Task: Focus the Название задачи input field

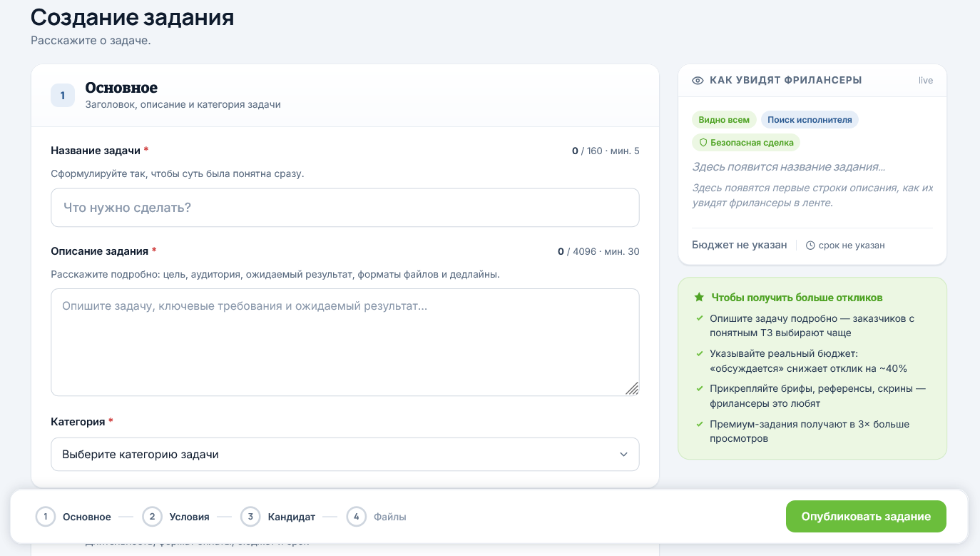Action: point(345,208)
